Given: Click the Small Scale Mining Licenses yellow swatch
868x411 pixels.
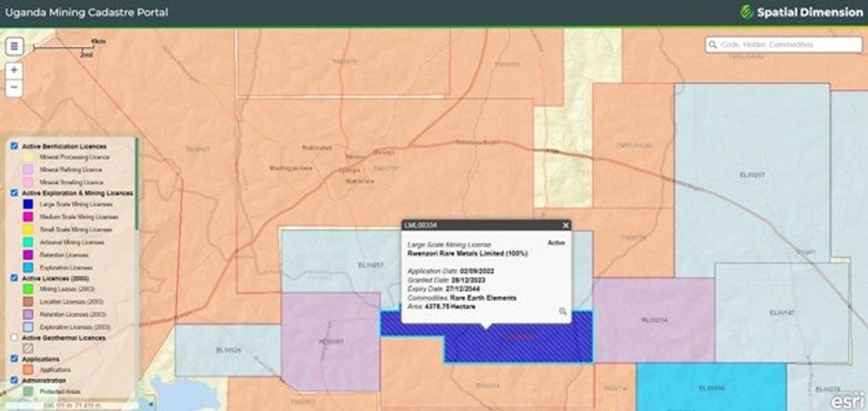Looking at the screenshot, I should click(28, 229).
